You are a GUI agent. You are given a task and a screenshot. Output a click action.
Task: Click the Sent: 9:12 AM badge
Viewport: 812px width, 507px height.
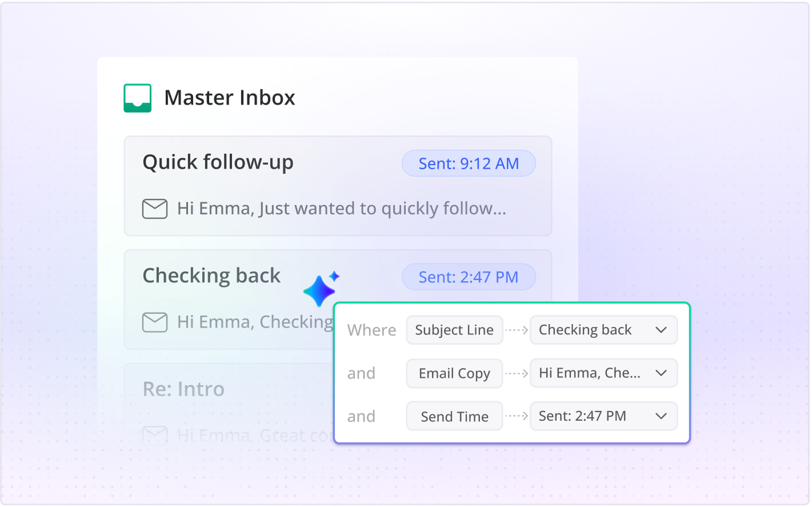(469, 163)
